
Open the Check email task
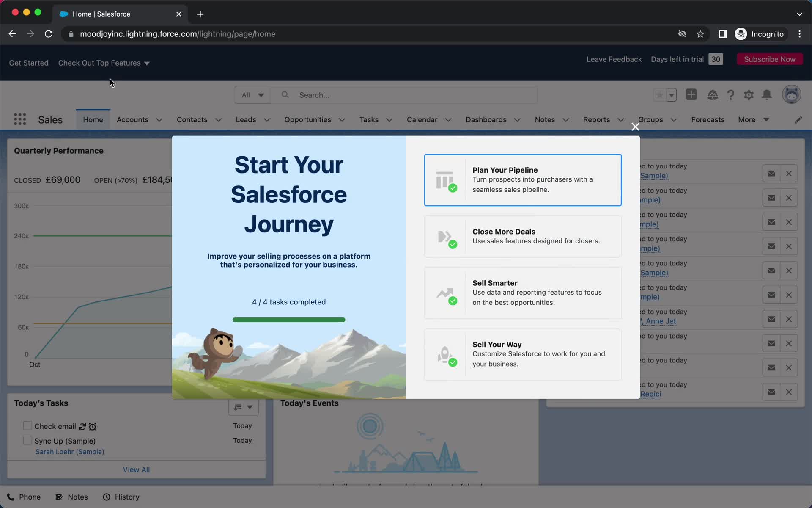(x=55, y=427)
